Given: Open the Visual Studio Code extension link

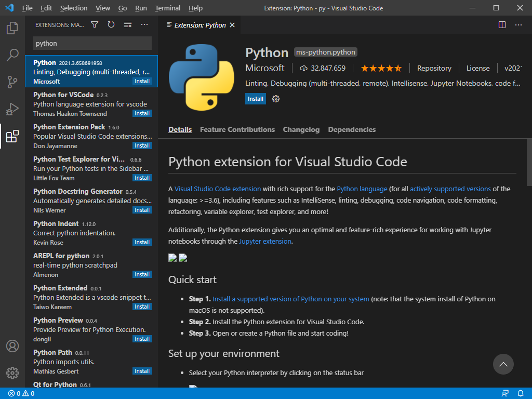Looking at the screenshot, I should pyautogui.click(x=218, y=189).
